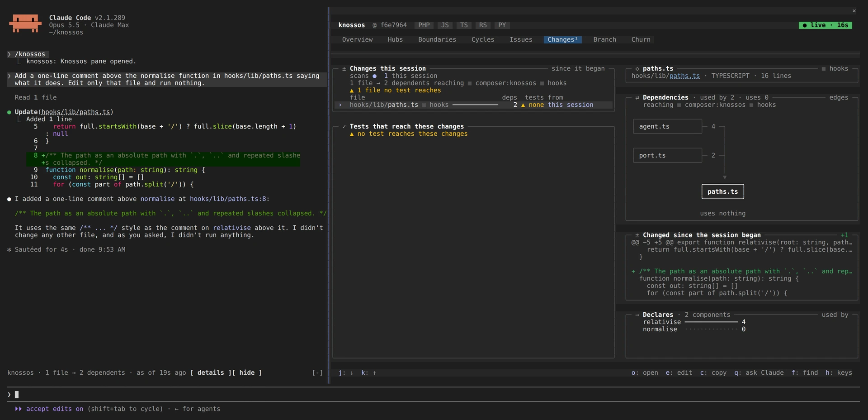Select the Changes tab

coord(562,40)
